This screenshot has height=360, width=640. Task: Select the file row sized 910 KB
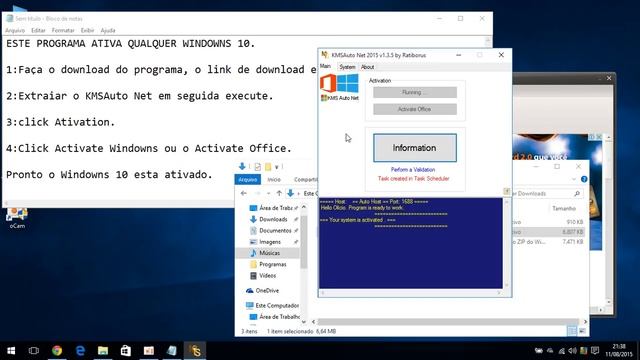tap(549, 222)
